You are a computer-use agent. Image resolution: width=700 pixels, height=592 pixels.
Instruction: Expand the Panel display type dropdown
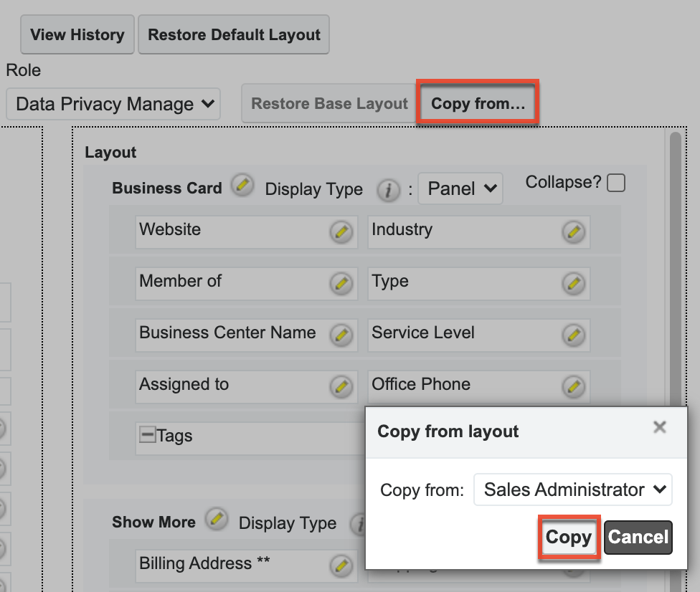[460, 188]
